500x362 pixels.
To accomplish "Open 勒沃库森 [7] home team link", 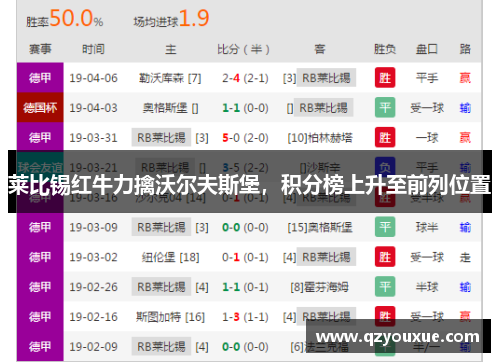I will tap(170, 78).
